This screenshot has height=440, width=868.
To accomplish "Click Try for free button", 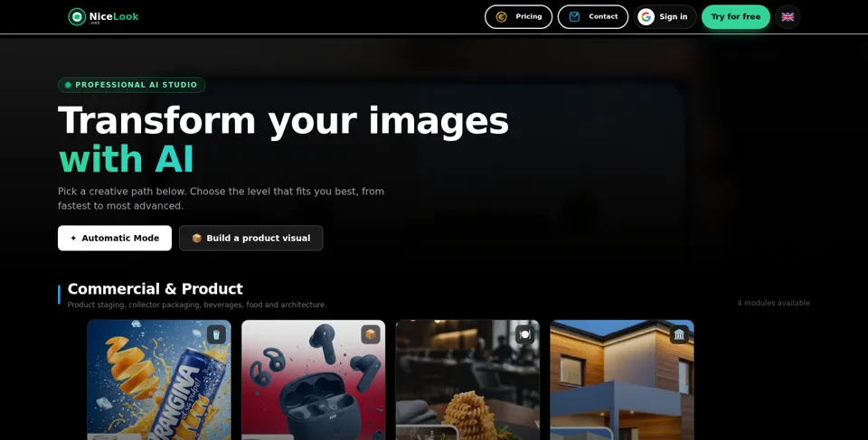I will pyautogui.click(x=736, y=16).
